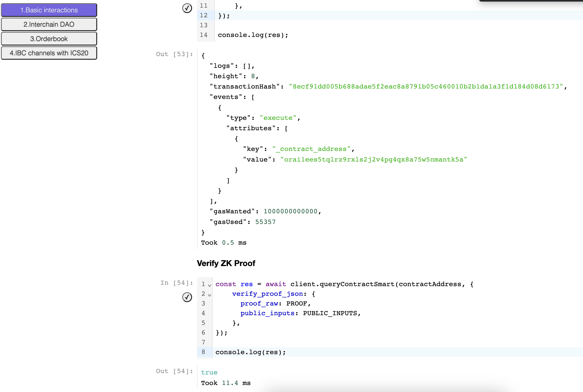Click the Out [53] output label
This screenshot has width=583, height=392.
(174, 54)
